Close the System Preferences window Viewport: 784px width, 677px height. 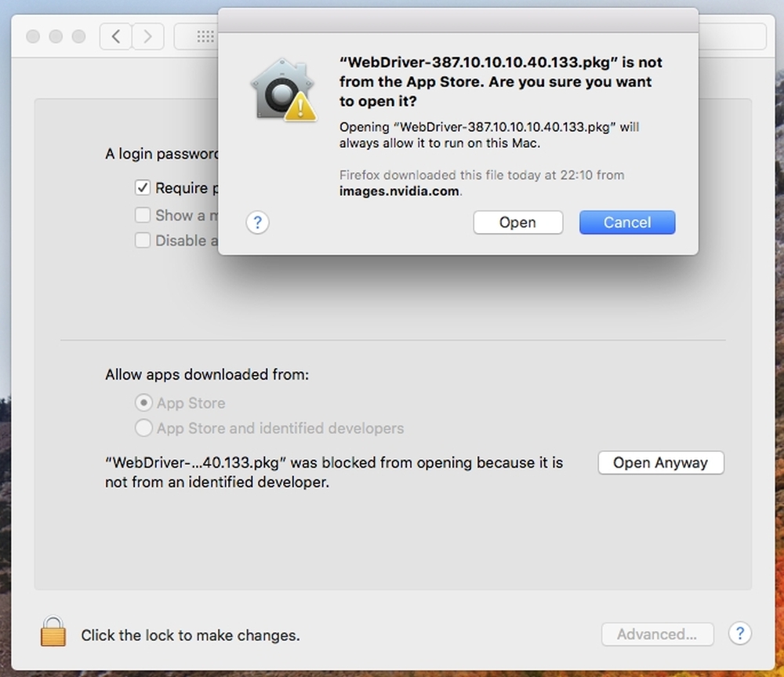coord(33,36)
